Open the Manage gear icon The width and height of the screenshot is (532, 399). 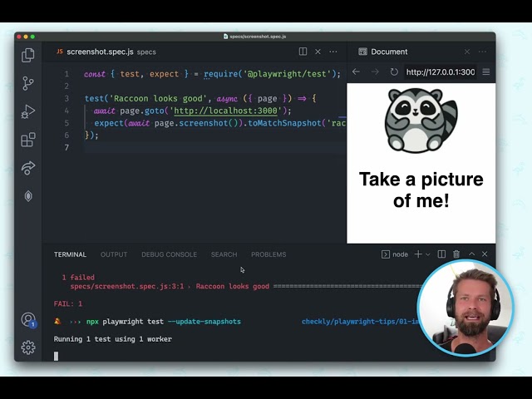[28, 347]
